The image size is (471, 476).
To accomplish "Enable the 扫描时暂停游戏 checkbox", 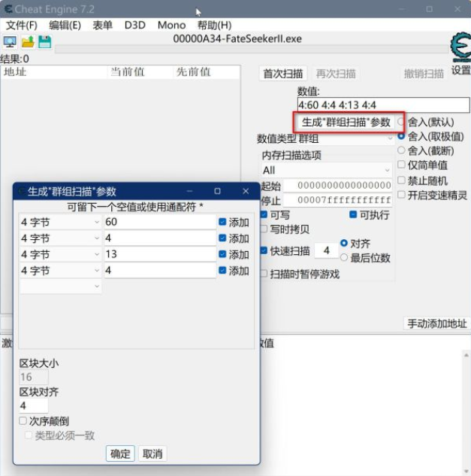I will 264,274.
